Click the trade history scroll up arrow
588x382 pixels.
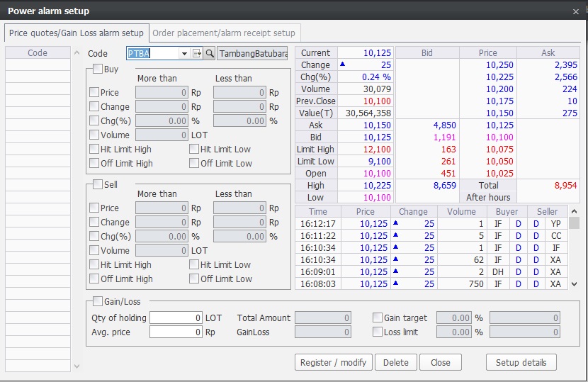pyautogui.click(x=574, y=212)
